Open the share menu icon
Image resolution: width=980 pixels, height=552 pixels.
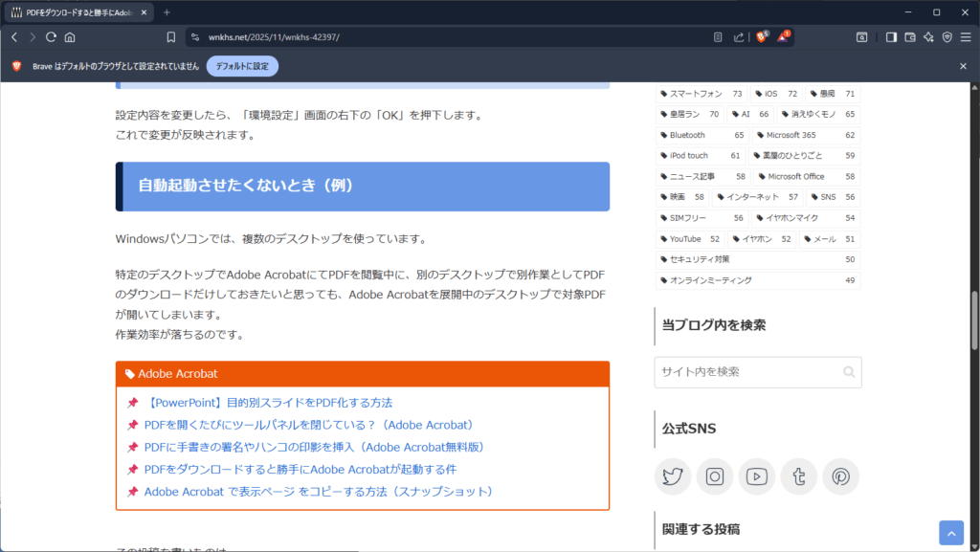pos(737,36)
